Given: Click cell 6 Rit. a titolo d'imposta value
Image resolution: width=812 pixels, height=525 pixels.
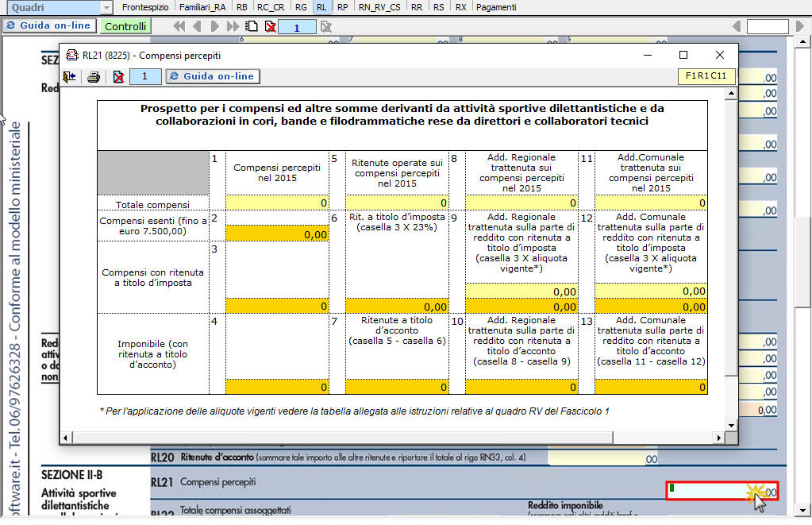Looking at the screenshot, I should pos(397,306).
